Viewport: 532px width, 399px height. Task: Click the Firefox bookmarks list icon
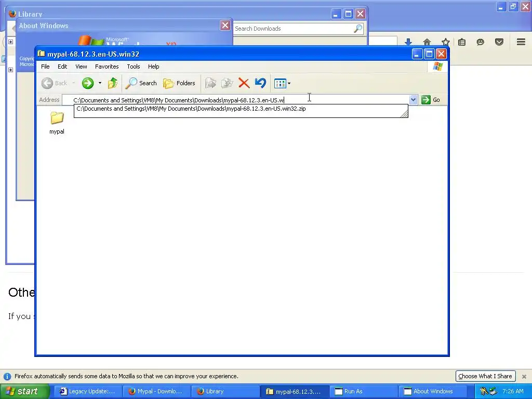(462, 42)
